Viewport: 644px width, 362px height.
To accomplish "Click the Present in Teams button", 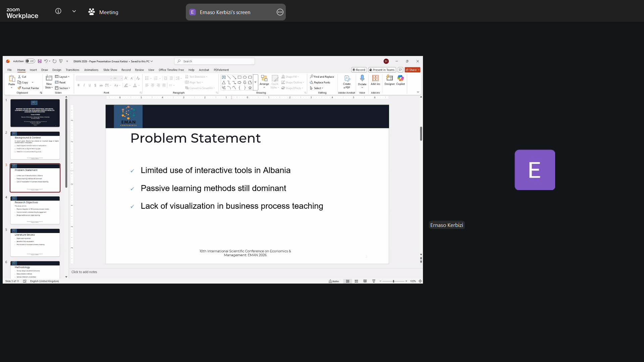I will click(x=382, y=70).
